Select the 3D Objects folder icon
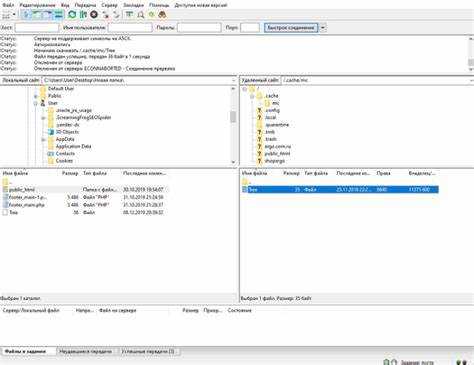This screenshot has height=365, width=474. [51, 132]
